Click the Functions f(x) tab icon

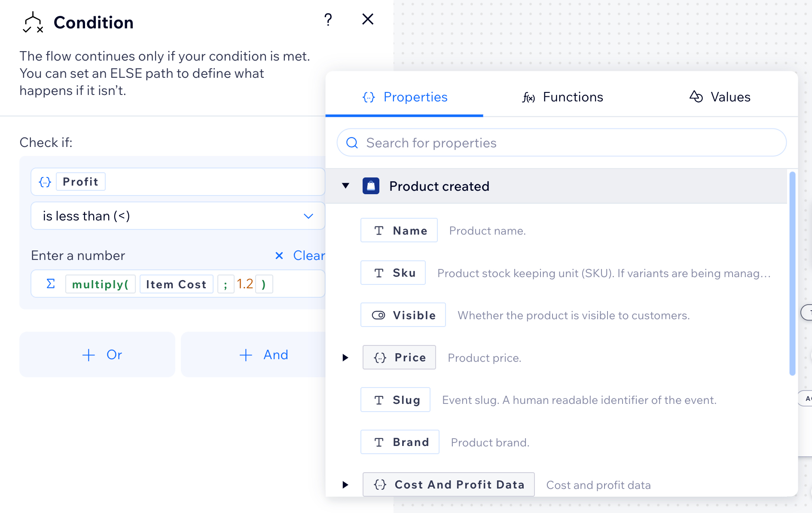click(528, 98)
